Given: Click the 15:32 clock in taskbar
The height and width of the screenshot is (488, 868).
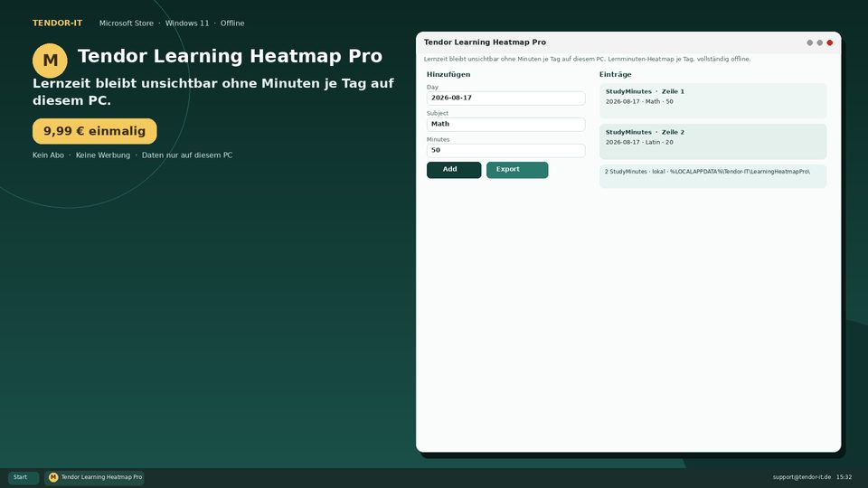Looking at the screenshot, I should point(844,477).
